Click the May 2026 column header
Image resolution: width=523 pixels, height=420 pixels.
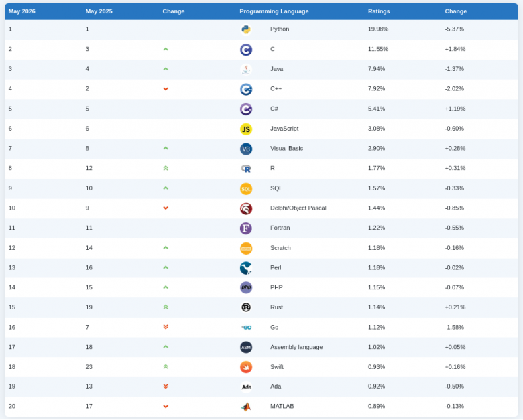[x=21, y=11]
